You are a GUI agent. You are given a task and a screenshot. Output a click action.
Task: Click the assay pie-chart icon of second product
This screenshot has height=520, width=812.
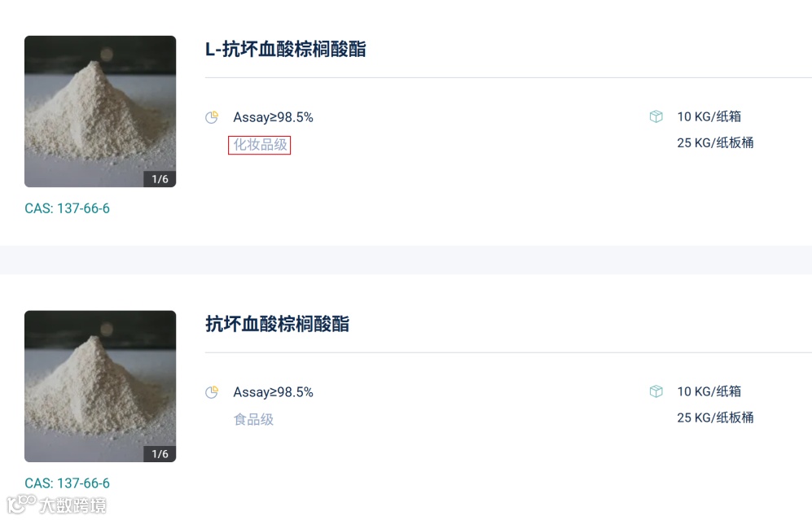(x=212, y=392)
